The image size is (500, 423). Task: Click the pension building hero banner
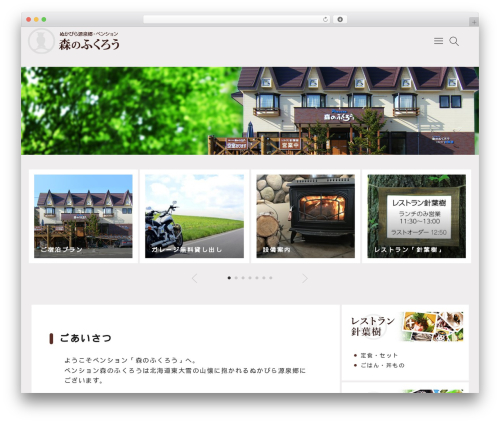pyautogui.click(x=250, y=111)
